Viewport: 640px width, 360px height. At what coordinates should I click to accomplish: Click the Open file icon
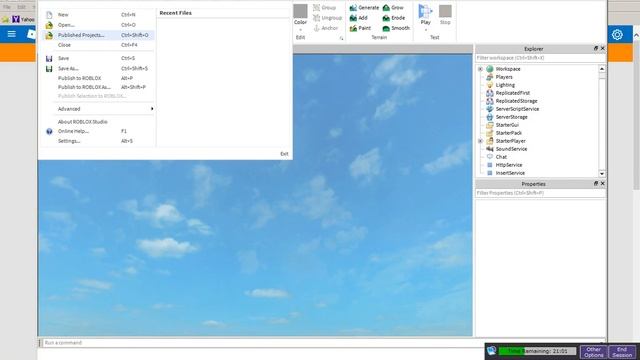click(49, 25)
